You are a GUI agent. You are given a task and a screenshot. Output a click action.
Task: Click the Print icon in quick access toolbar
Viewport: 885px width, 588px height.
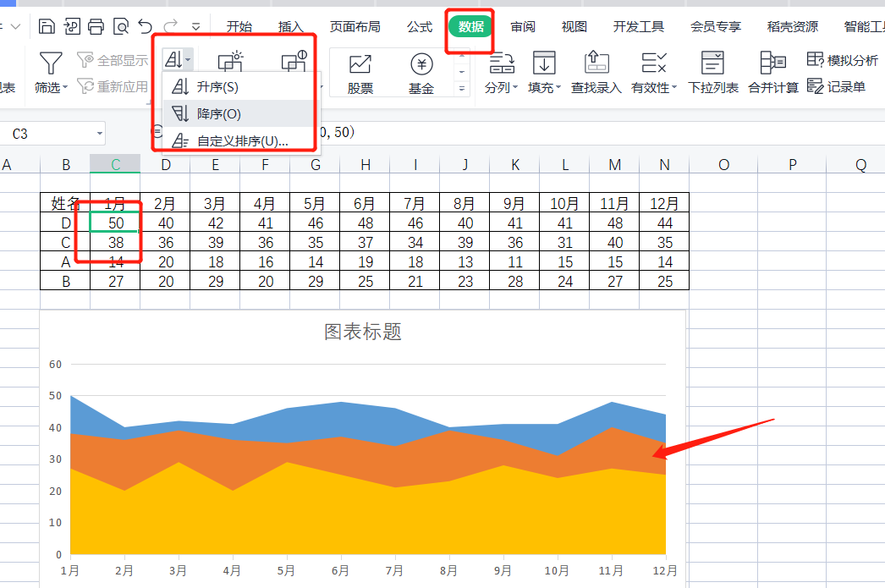point(96,27)
